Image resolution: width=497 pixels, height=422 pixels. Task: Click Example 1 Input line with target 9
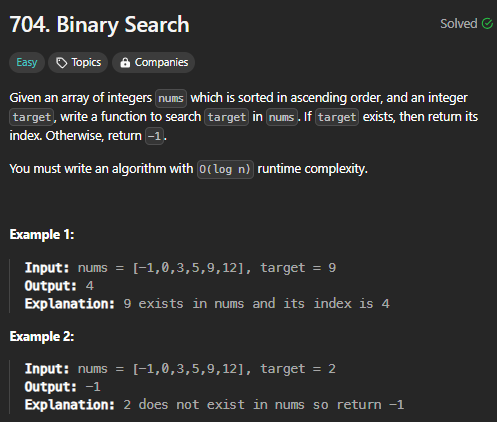coord(180,268)
